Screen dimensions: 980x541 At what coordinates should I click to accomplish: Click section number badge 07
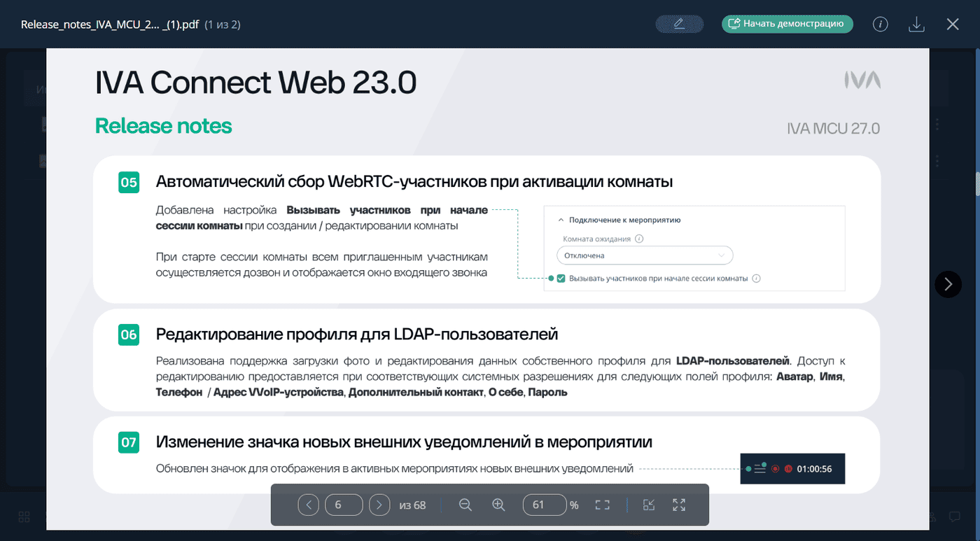click(129, 442)
